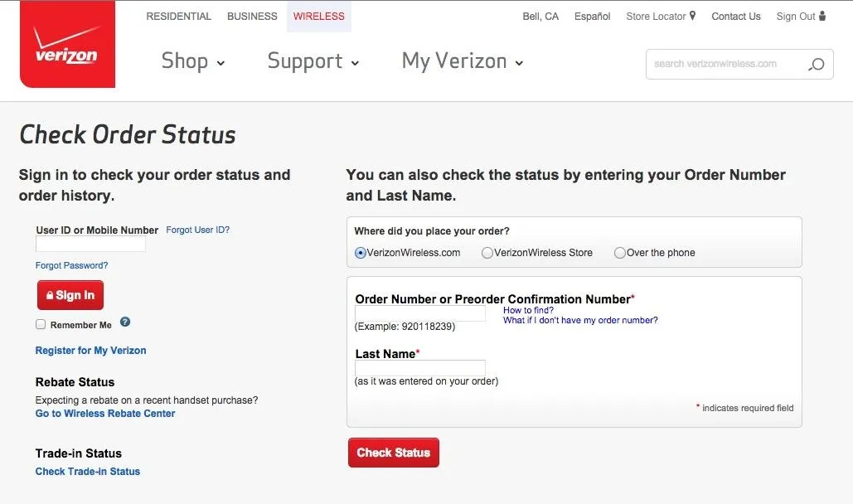
Task: Focus the Last Name text field
Action: point(420,368)
